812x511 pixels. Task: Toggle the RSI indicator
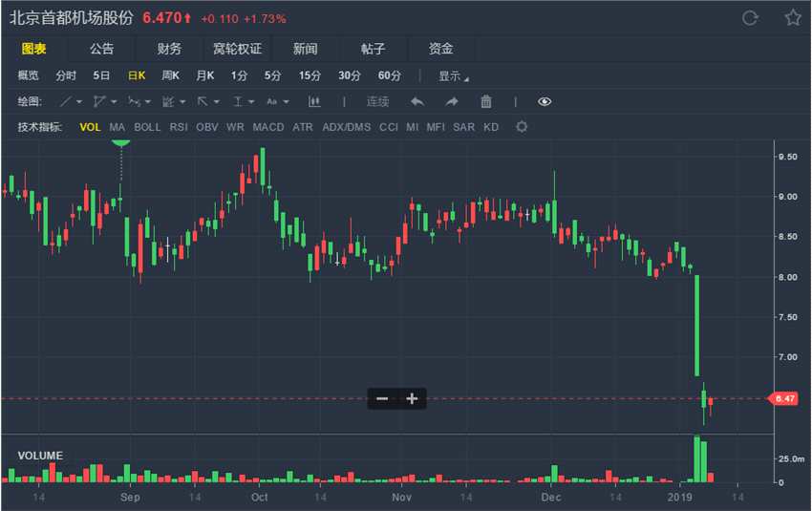(179, 127)
